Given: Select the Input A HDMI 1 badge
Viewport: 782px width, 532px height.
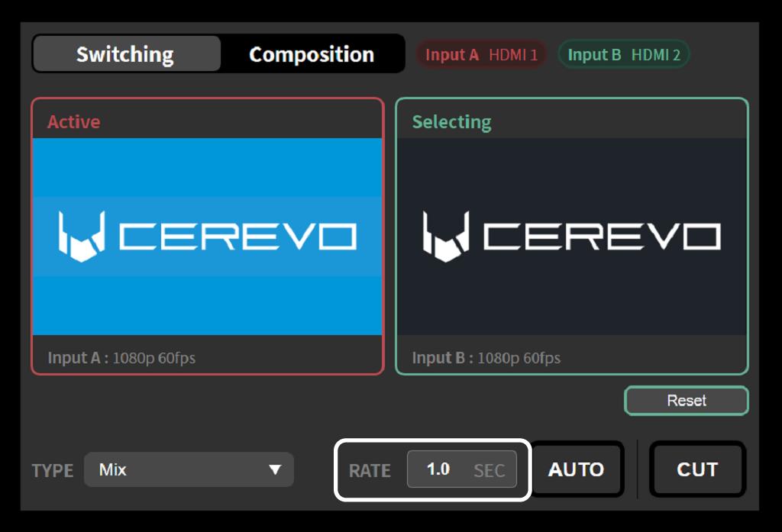Looking at the screenshot, I should tap(481, 54).
